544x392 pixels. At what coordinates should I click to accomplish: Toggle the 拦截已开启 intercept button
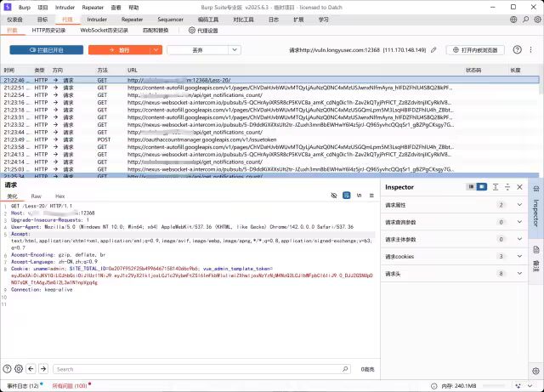47,50
